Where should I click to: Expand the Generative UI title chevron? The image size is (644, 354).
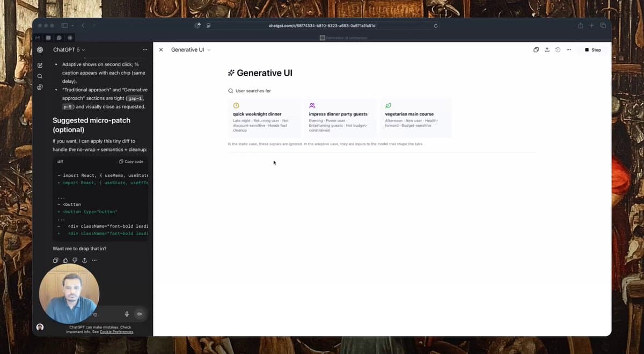pyautogui.click(x=209, y=49)
